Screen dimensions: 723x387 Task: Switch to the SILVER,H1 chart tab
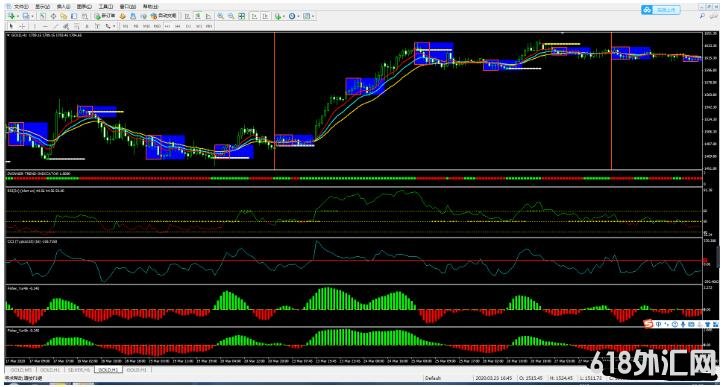[x=79, y=370]
